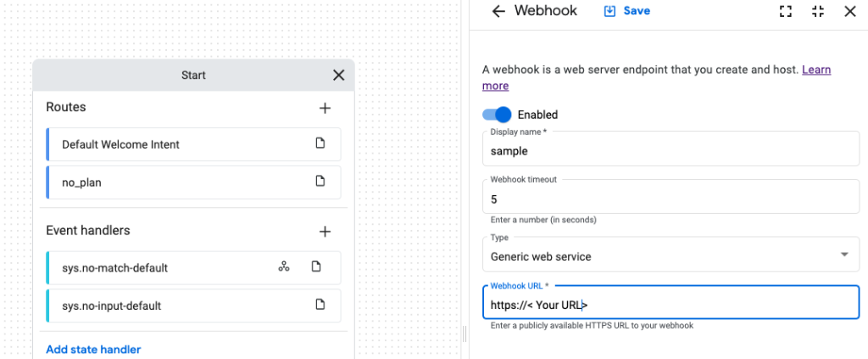
Task: Click page icon on Default Welcome Intent route
Action: pos(320,143)
